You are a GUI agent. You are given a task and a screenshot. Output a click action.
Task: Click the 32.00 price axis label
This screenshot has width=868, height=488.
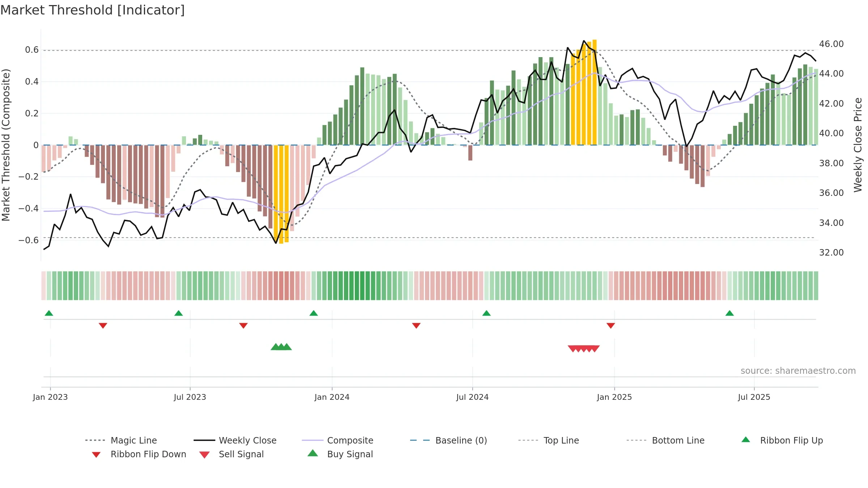click(831, 253)
